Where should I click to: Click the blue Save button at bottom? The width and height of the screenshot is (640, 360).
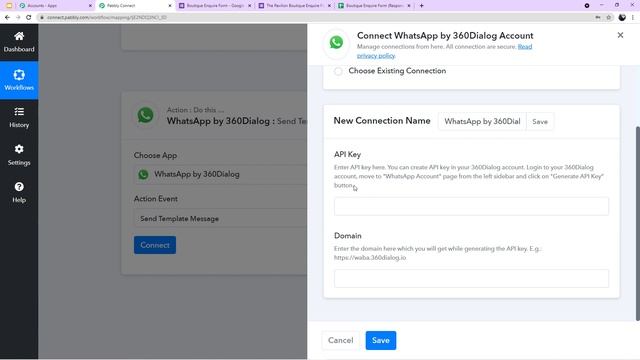click(380, 340)
